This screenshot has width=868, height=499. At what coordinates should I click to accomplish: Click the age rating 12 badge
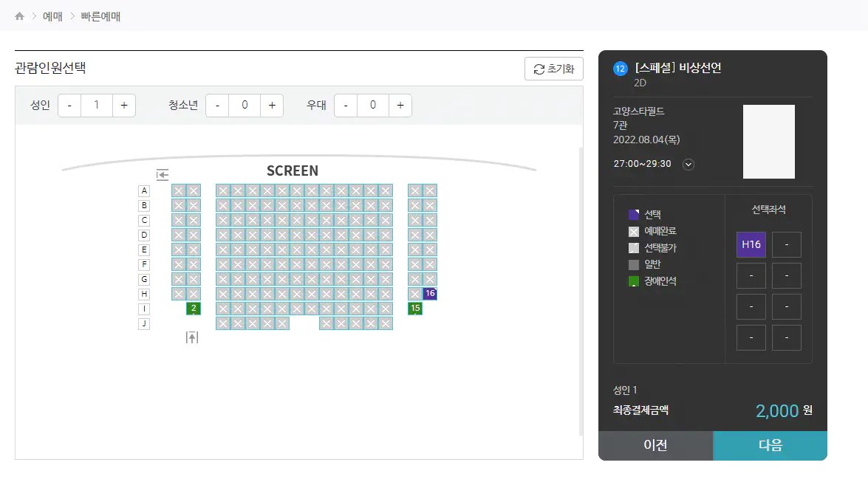[x=620, y=69]
